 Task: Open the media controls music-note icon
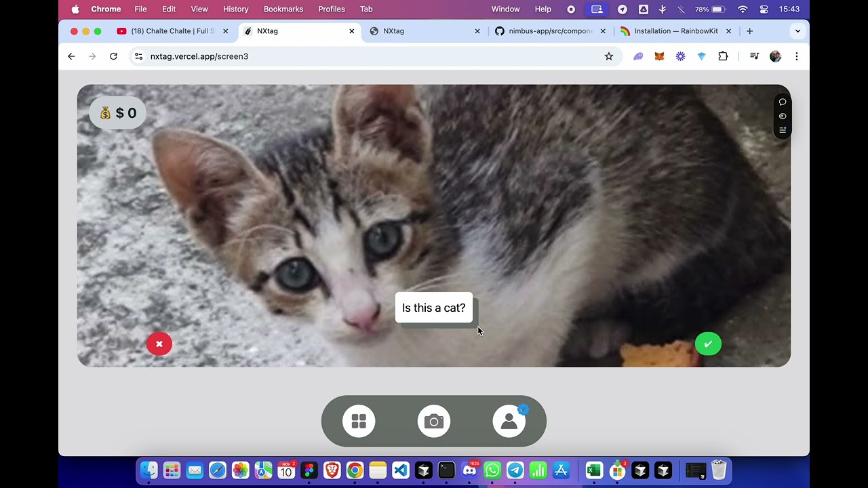click(754, 56)
